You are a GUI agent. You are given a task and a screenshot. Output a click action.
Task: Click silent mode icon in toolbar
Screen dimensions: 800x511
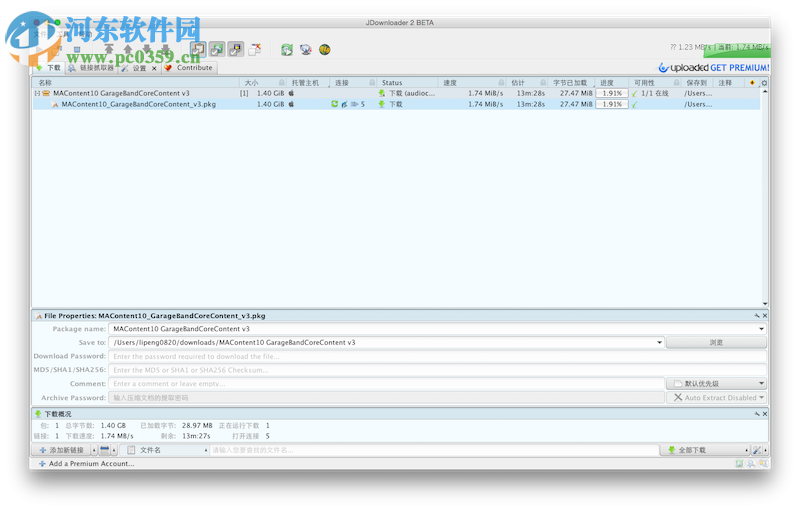click(256, 49)
